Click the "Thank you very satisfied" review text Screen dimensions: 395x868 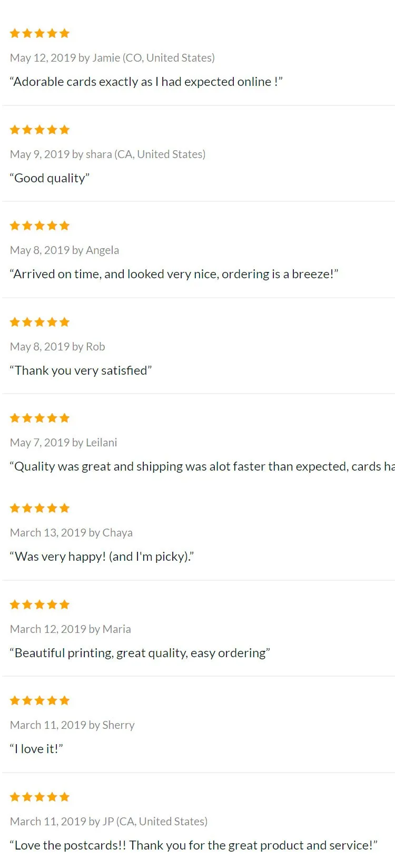pos(81,370)
